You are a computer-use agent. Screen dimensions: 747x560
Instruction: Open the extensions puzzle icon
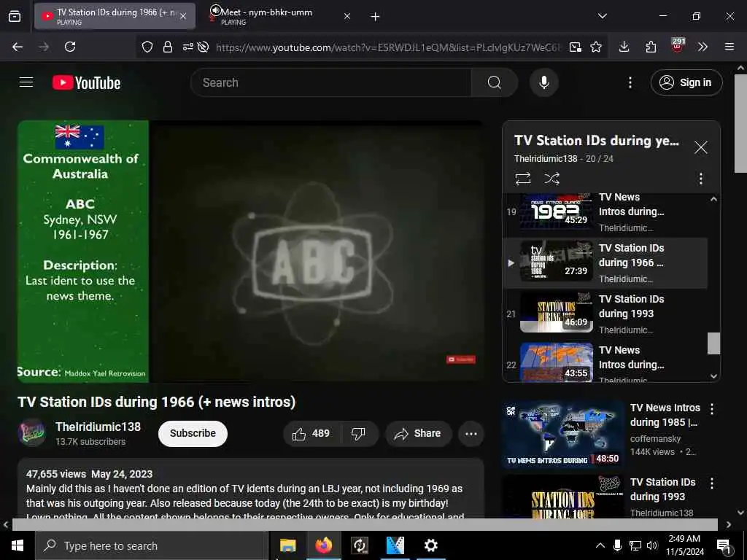651,47
